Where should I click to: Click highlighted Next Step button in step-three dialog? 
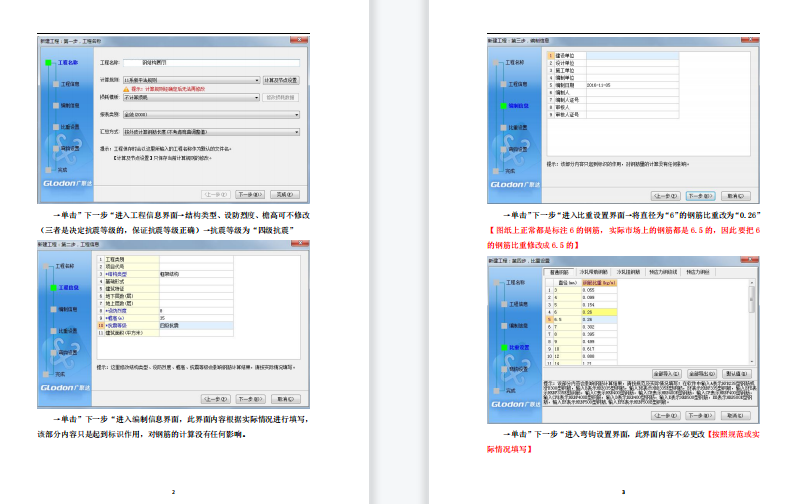[x=700, y=196]
